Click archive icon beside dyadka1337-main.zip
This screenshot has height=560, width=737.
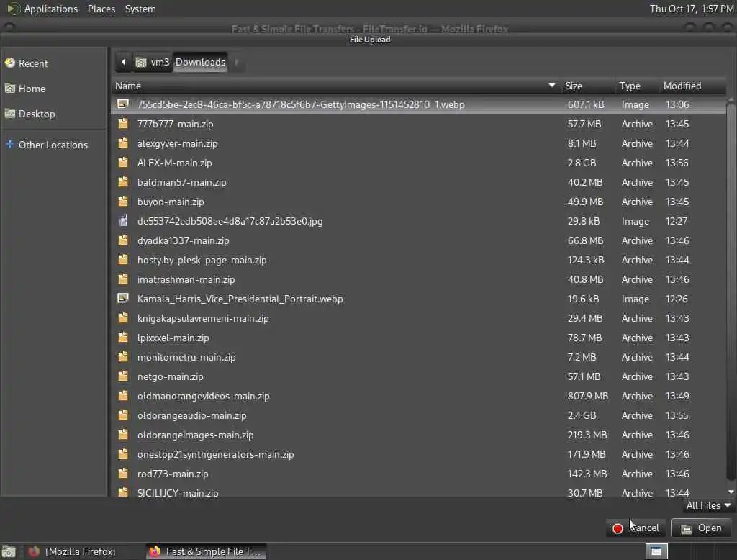pos(122,240)
